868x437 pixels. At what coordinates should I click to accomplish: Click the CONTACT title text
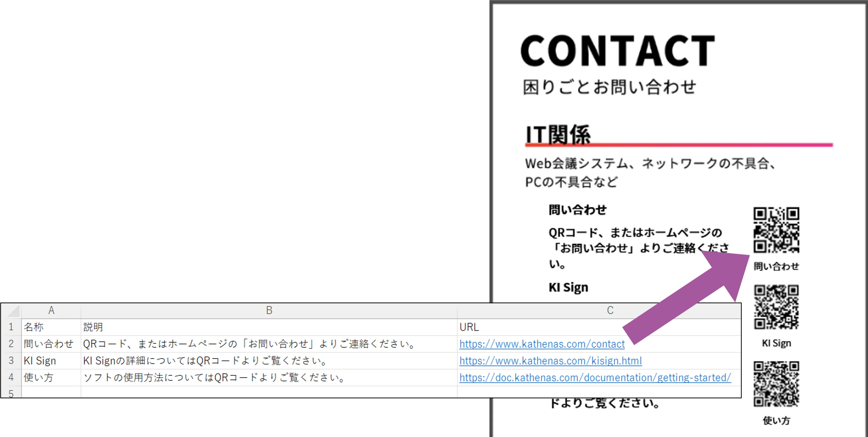tap(617, 51)
